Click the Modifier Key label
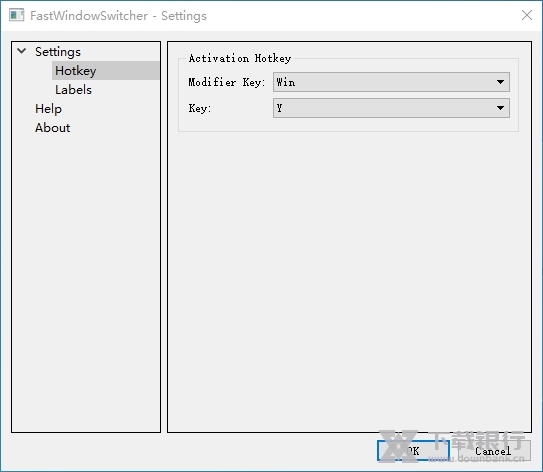 pyautogui.click(x=226, y=82)
